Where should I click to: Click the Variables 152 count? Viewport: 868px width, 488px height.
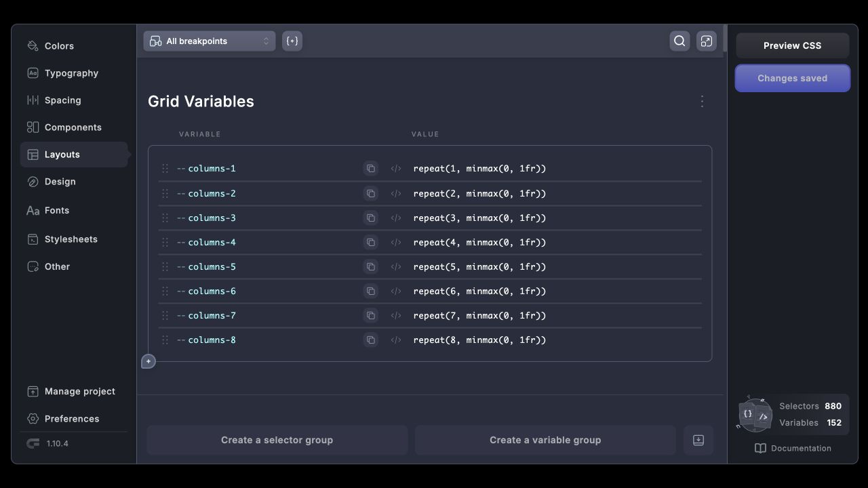(810, 423)
